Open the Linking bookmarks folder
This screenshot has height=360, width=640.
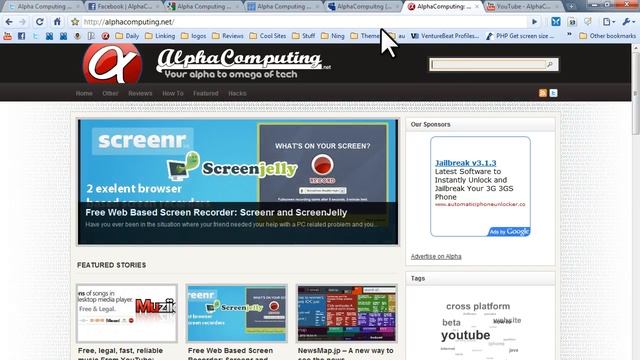point(160,36)
